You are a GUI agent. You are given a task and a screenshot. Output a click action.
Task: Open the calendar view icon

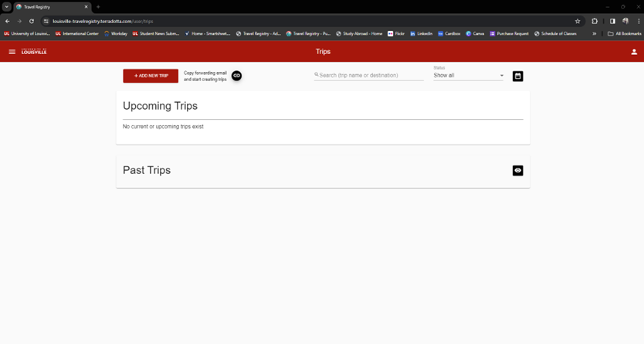coord(518,76)
